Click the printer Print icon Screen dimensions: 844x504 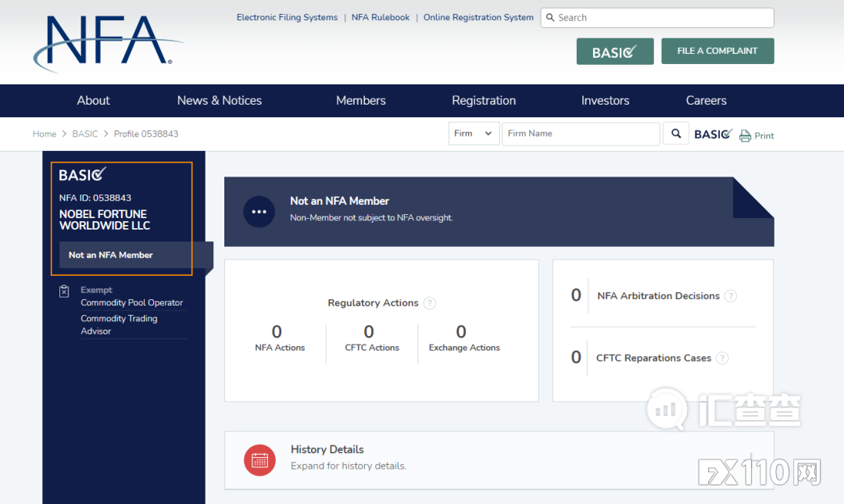745,136
